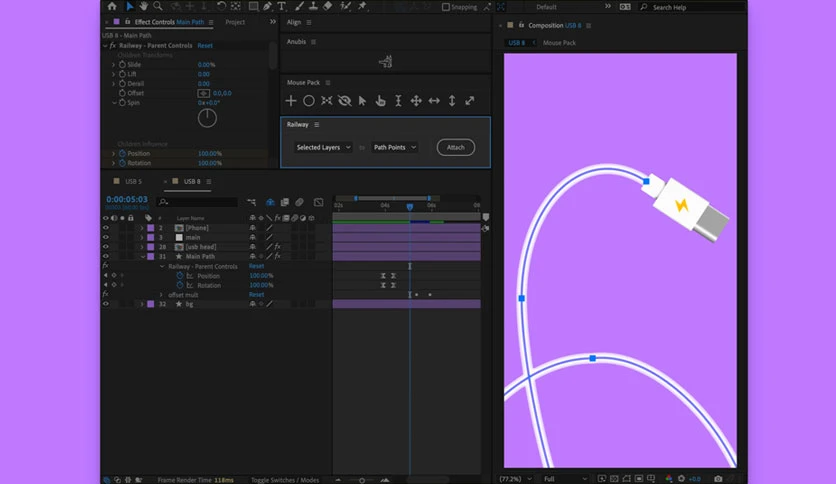Select the Brush tool
The height and width of the screenshot is (484, 836).
[299, 6]
